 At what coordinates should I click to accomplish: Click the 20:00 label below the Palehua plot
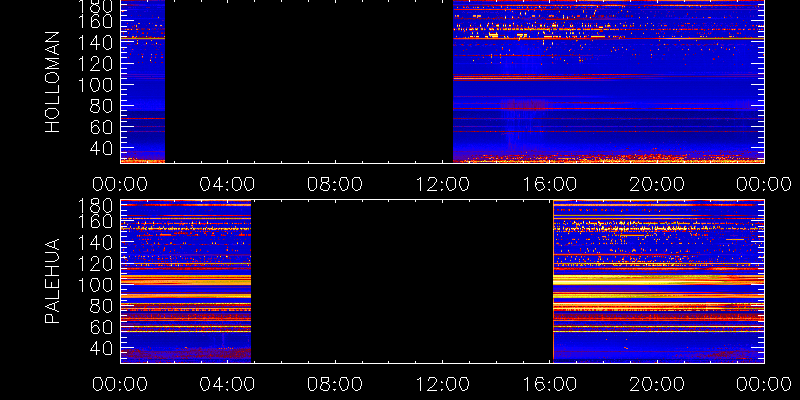tap(657, 384)
